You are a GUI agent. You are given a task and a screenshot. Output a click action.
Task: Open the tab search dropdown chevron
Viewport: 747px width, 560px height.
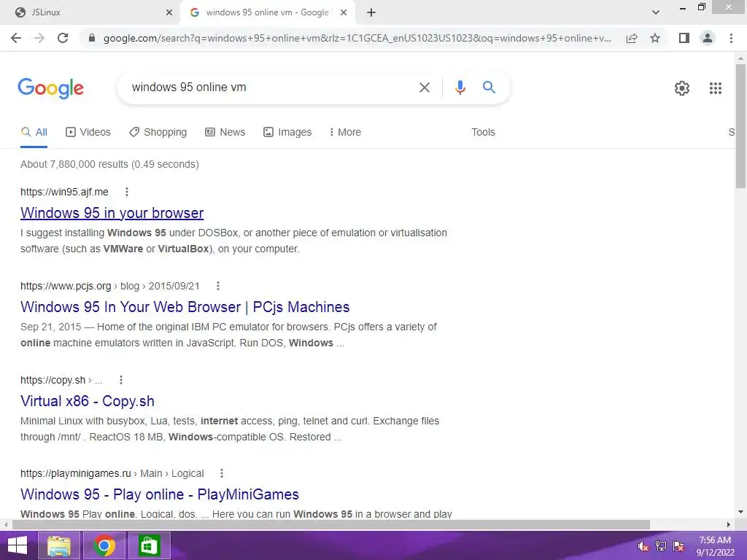click(x=656, y=12)
